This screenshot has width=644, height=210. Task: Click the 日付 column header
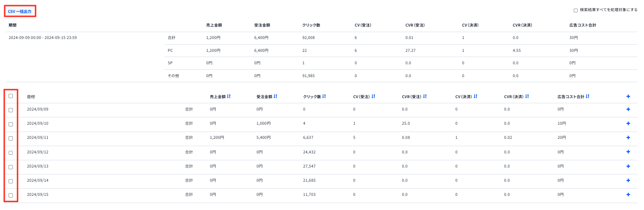click(x=31, y=97)
